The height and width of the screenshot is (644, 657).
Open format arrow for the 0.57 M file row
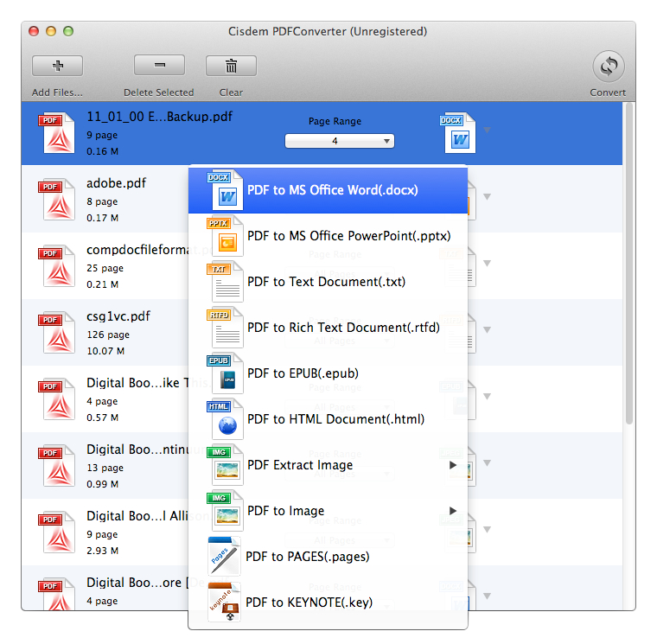pyautogui.click(x=487, y=397)
